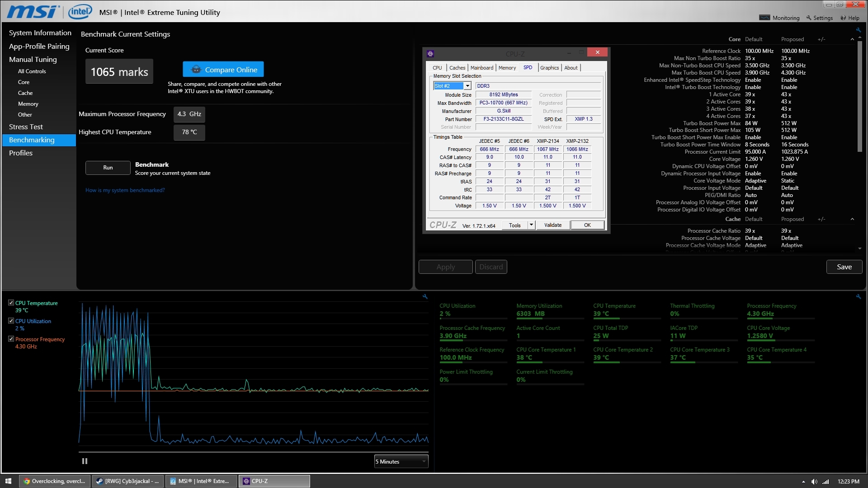Image resolution: width=868 pixels, height=488 pixels.
Task: Switch to Caches tab in CPU-Z
Action: point(457,68)
